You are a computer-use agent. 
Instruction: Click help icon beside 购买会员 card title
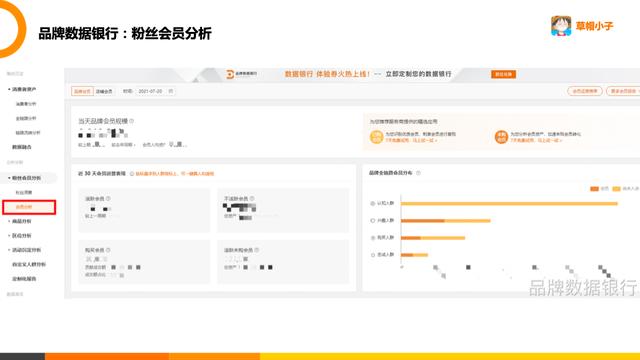tap(108, 250)
